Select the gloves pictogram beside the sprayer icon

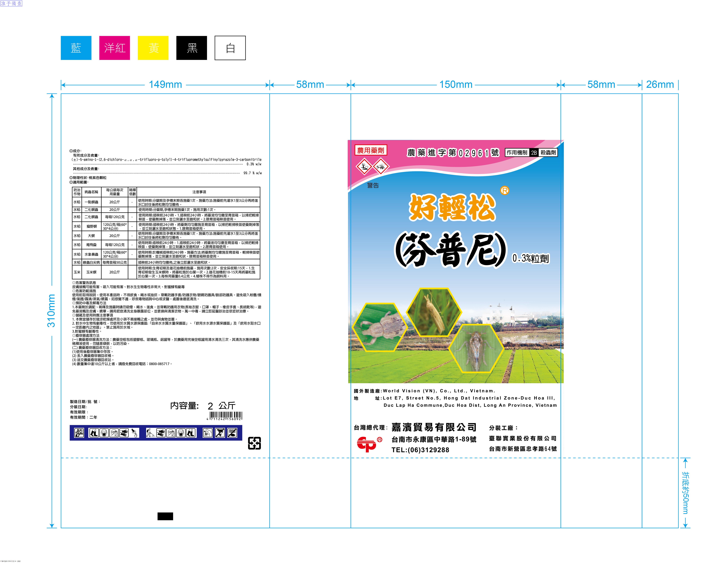161,433
